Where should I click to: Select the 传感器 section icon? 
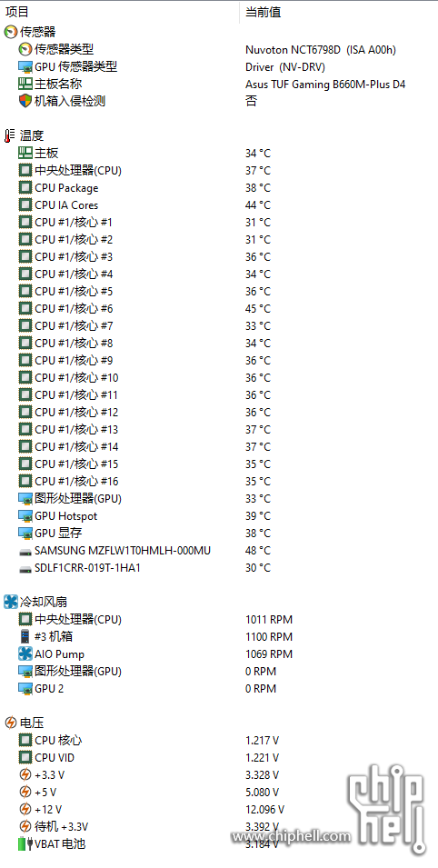pos(11,32)
